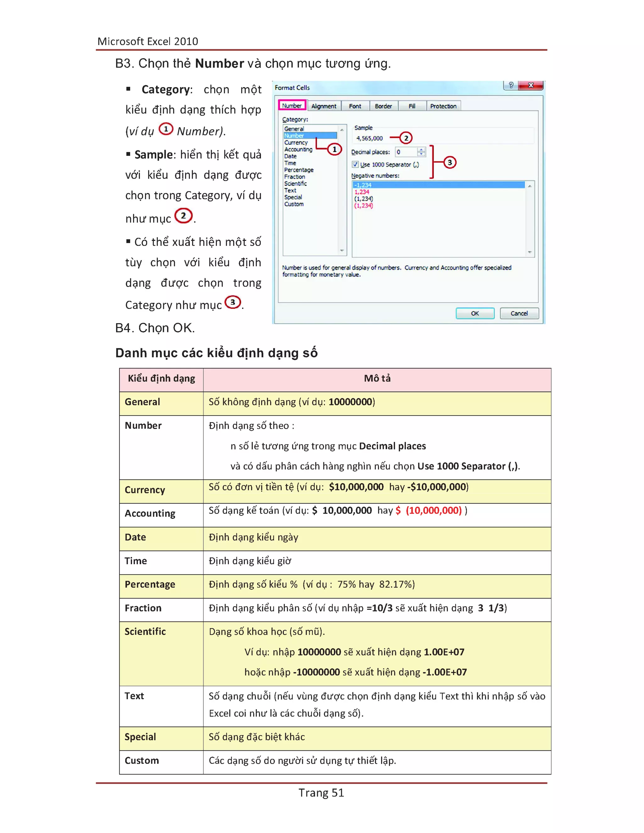Click the Help question mark in Format Cells
Viewport: 644px width, 833px height.
(x=511, y=85)
